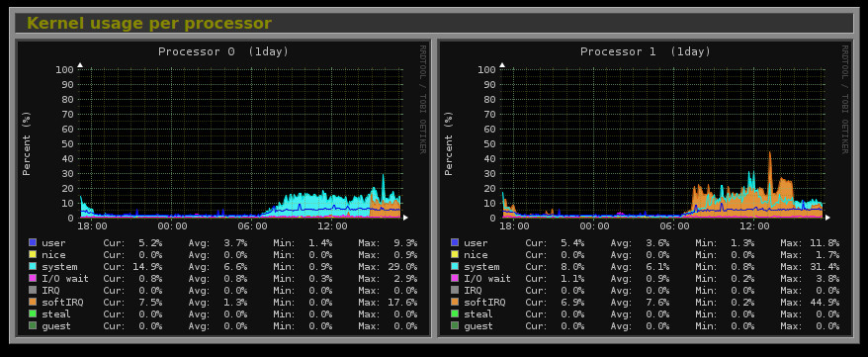Click Processor 1 user blue swatch
This screenshot has width=868, height=357.
[455, 242]
